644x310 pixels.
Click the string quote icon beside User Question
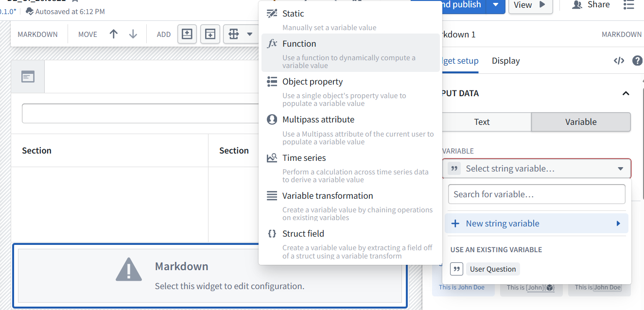(456, 269)
